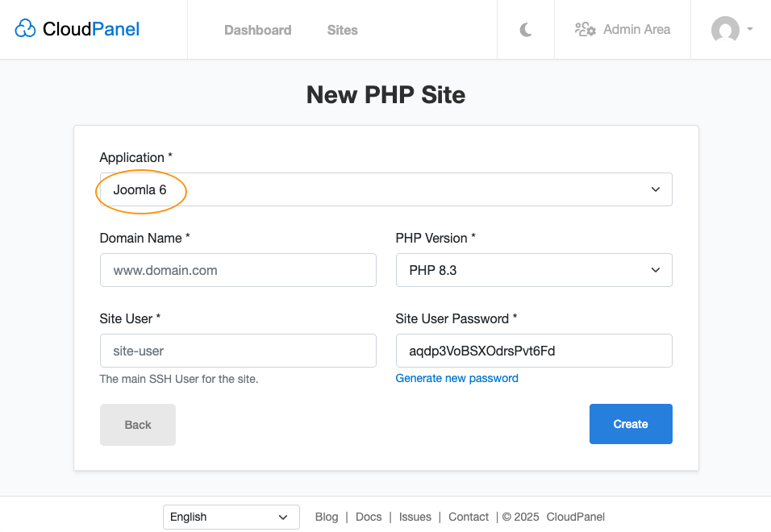Click the Contact footer link
771x532 pixels.
(468, 517)
